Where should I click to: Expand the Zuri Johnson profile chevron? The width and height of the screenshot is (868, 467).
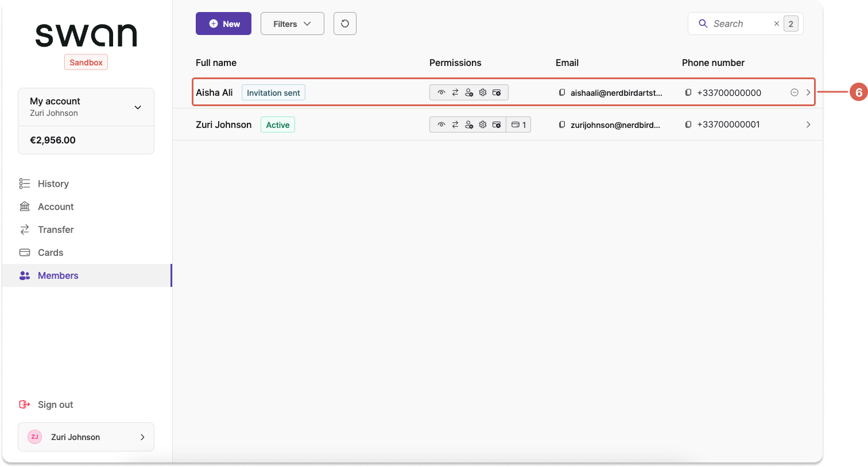click(142, 437)
